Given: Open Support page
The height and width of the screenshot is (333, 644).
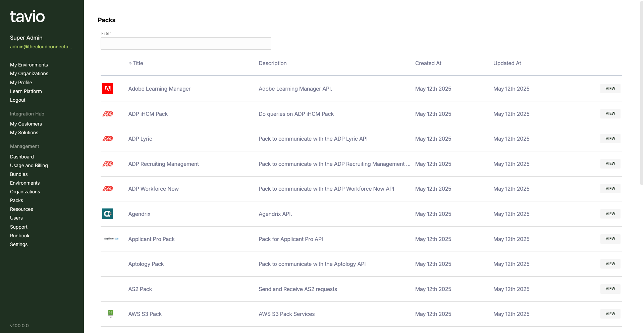Looking at the screenshot, I should click(x=19, y=227).
